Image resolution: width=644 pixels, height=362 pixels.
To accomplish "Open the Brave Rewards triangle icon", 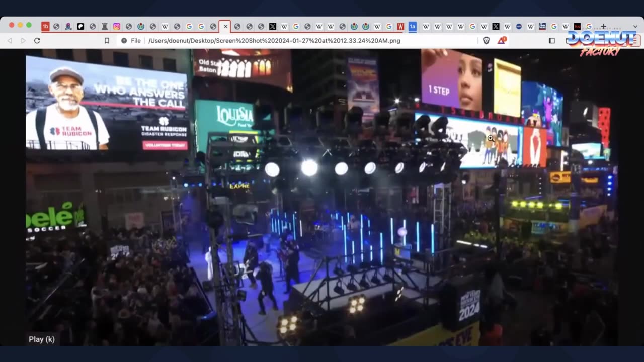I will [x=501, y=40].
